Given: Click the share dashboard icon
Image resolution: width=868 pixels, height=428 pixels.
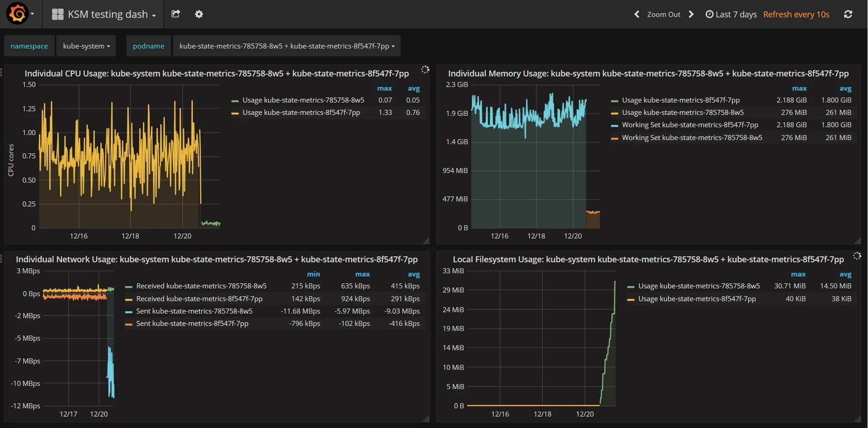Looking at the screenshot, I should (175, 14).
